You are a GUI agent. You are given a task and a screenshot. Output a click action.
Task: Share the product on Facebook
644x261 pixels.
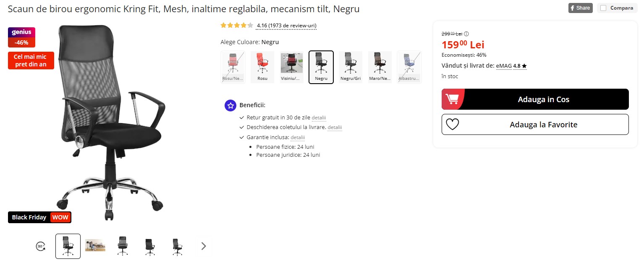coord(580,8)
